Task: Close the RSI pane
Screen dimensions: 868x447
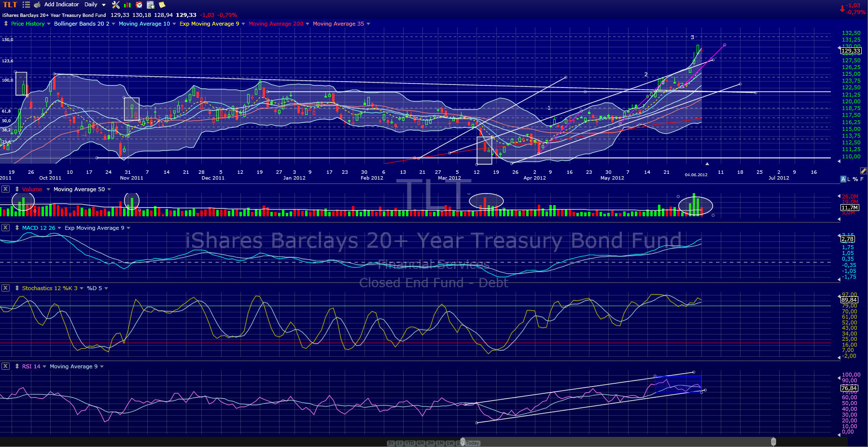Action: (5, 366)
